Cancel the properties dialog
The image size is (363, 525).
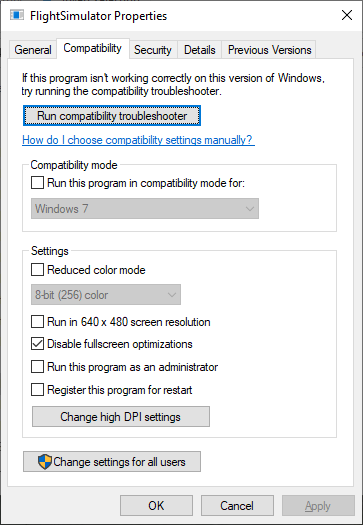pos(237,506)
